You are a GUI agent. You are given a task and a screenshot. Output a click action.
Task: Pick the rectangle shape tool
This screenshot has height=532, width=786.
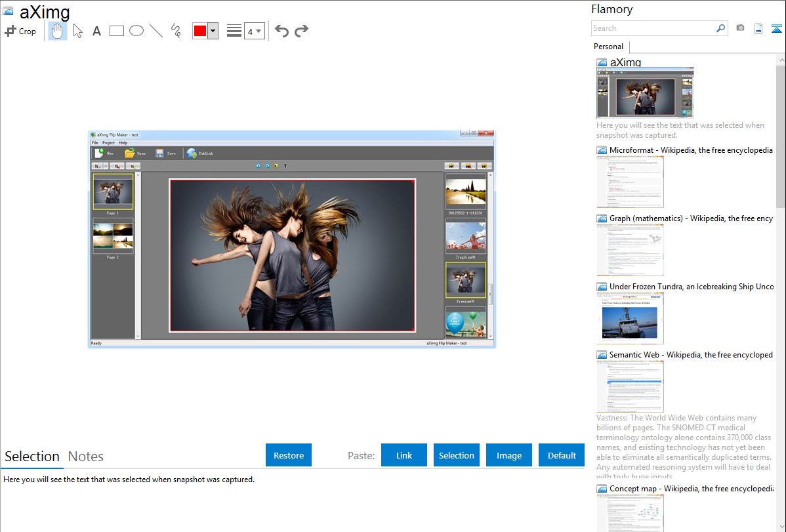point(117,31)
